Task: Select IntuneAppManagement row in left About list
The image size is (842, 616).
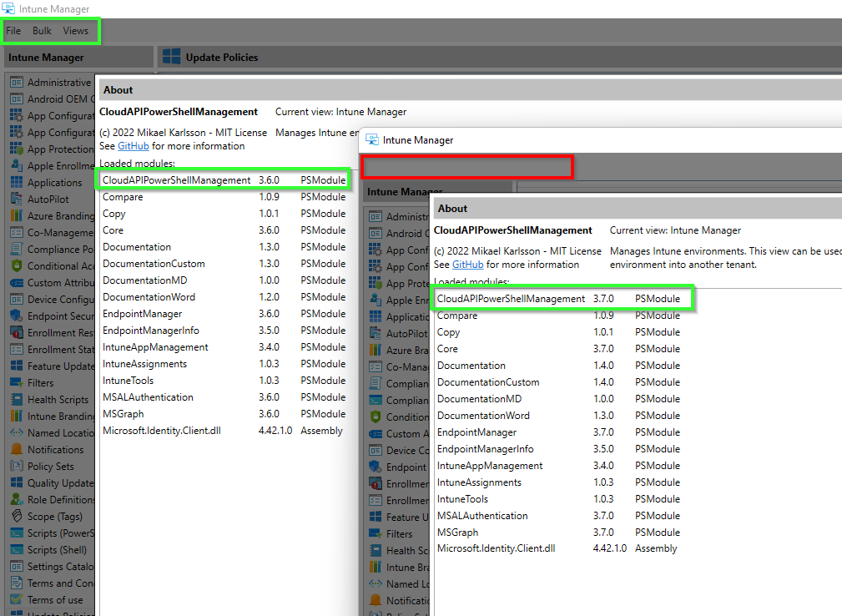Action: (224, 347)
